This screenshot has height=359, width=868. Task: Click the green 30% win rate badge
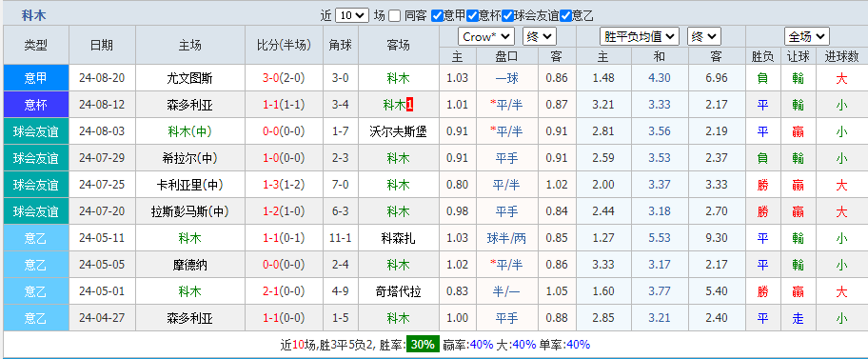click(424, 345)
